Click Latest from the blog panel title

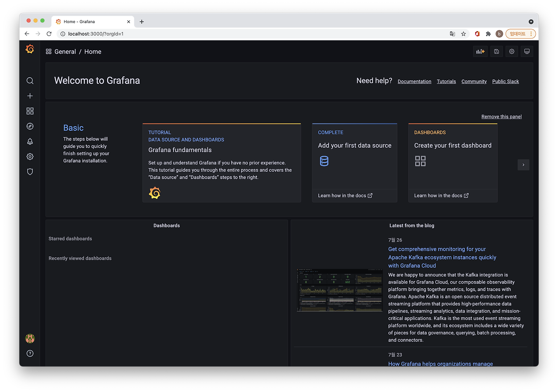pyautogui.click(x=412, y=225)
